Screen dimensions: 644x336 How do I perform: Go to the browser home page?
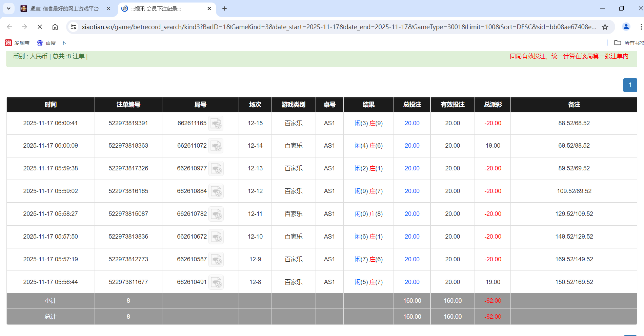point(55,27)
